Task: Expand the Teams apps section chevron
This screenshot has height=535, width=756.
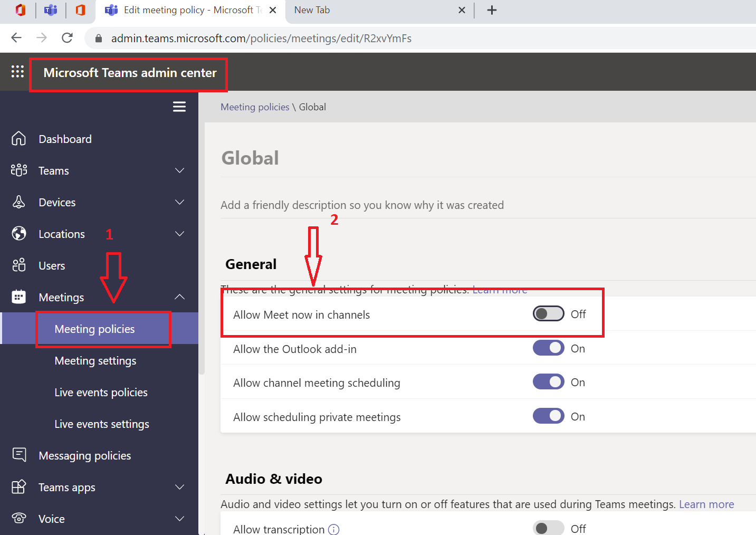Action: (179, 487)
